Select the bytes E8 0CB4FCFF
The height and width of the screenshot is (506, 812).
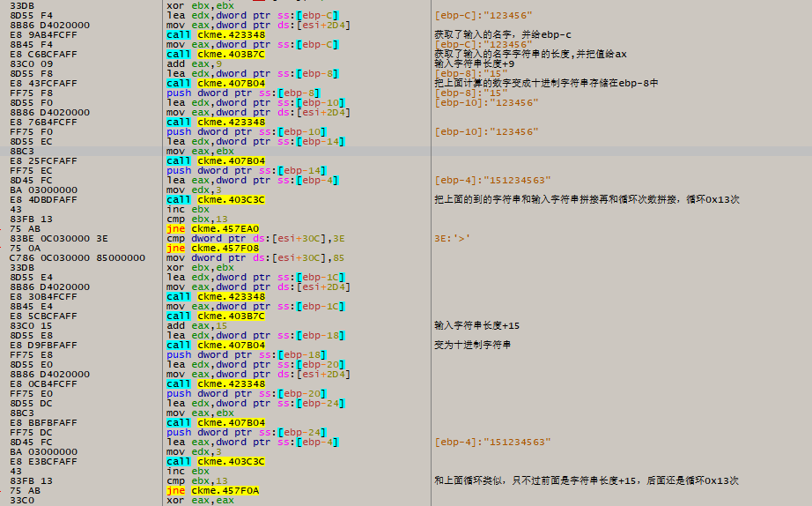(43, 384)
